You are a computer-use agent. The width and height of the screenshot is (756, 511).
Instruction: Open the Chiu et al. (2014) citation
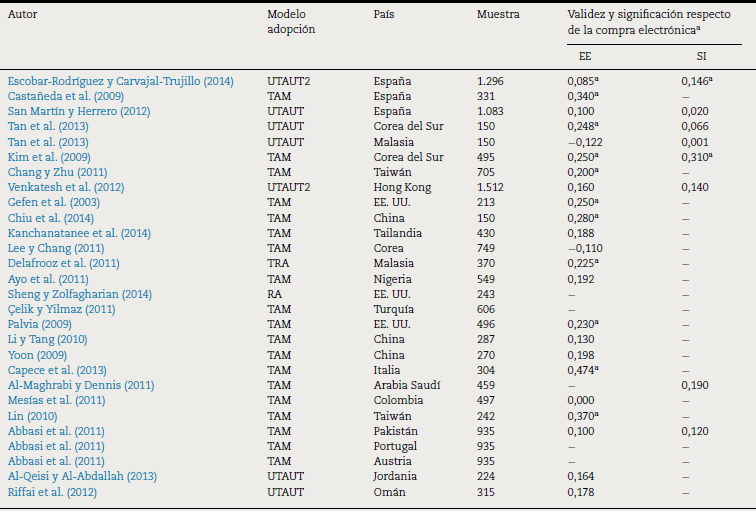[48, 217]
